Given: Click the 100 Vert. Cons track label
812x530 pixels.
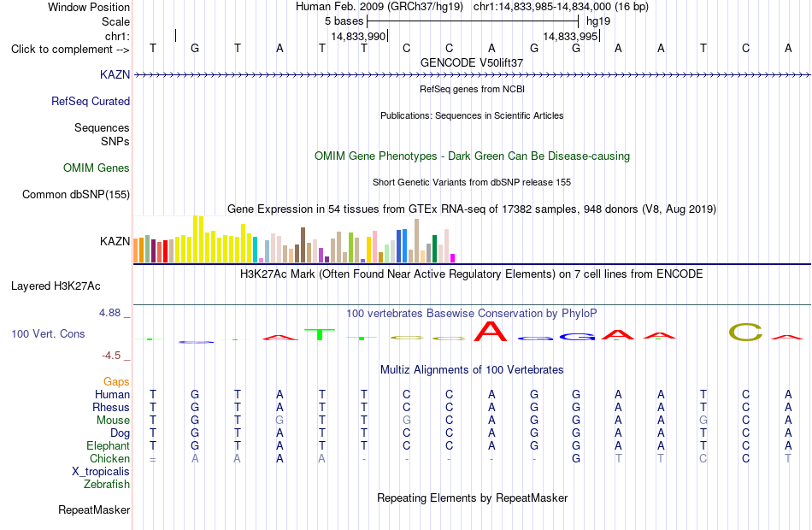Looking at the screenshot, I should pos(48,333).
